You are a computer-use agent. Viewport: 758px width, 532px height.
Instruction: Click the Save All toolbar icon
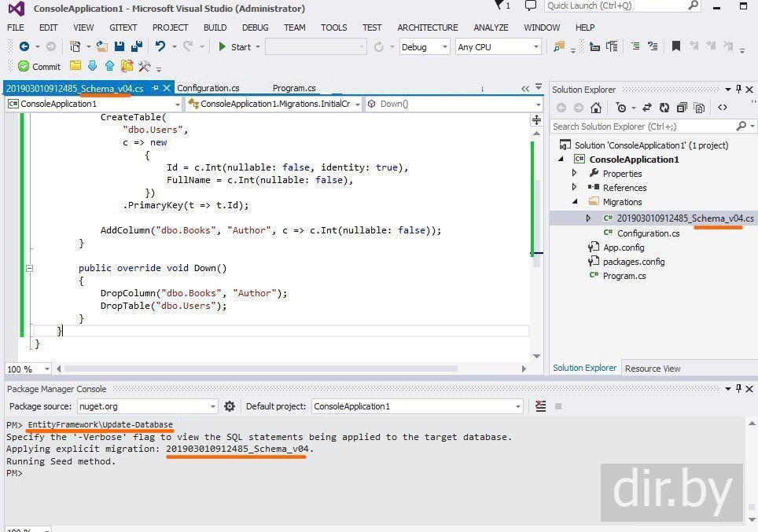[x=136, y=47]
